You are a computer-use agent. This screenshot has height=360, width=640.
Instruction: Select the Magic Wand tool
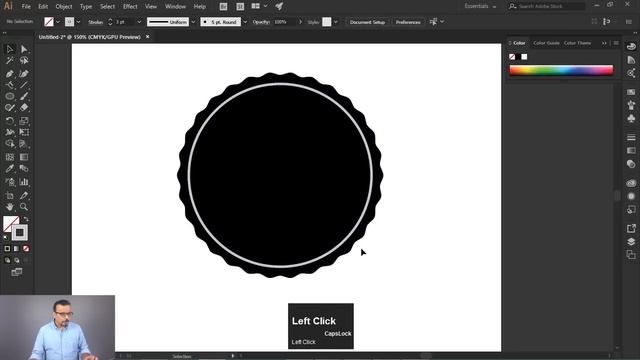click(10, 61)
